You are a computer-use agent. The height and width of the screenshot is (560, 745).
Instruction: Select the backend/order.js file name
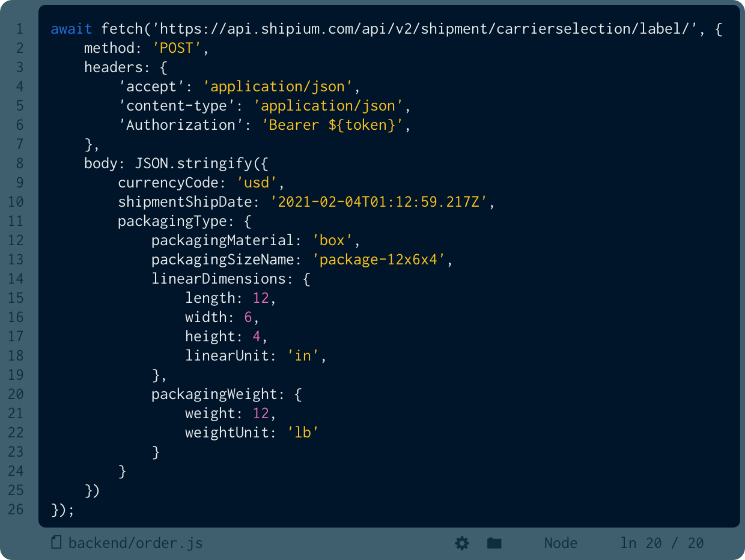(136, 543)
